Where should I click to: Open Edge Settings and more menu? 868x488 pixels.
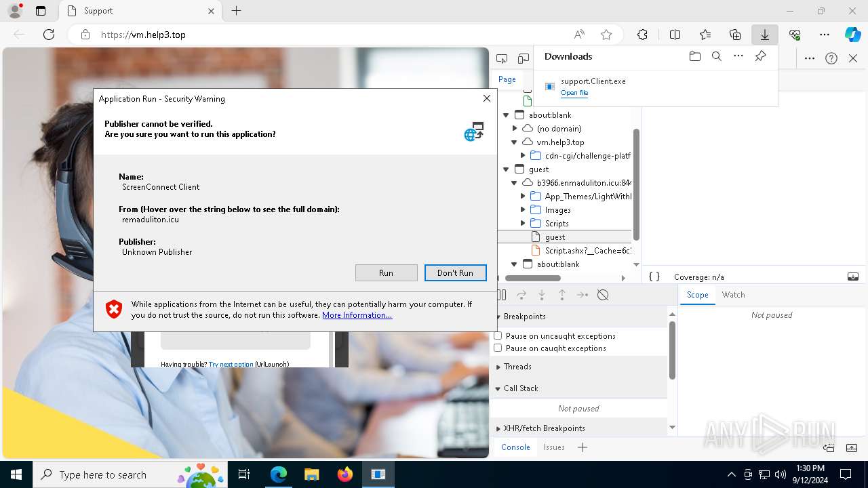825,35
